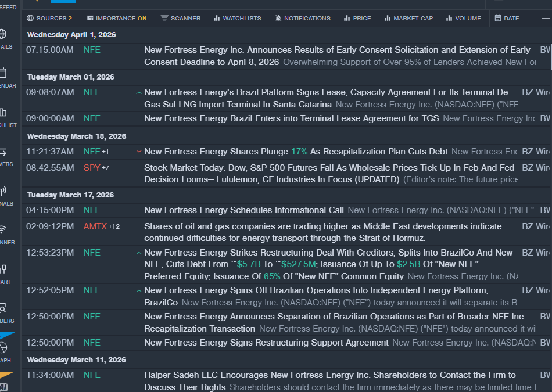Click down arrow on 11:21:37AM story

coord(139,152)
